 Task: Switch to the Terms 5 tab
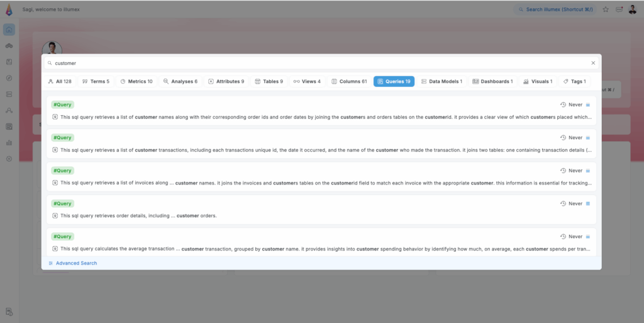tap(96, 81)
